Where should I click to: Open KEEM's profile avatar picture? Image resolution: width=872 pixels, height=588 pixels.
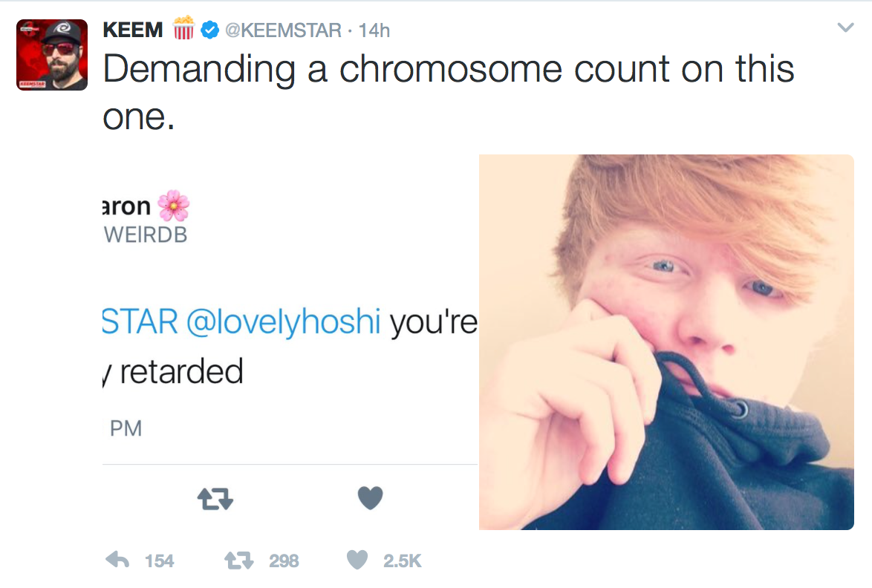52,55
